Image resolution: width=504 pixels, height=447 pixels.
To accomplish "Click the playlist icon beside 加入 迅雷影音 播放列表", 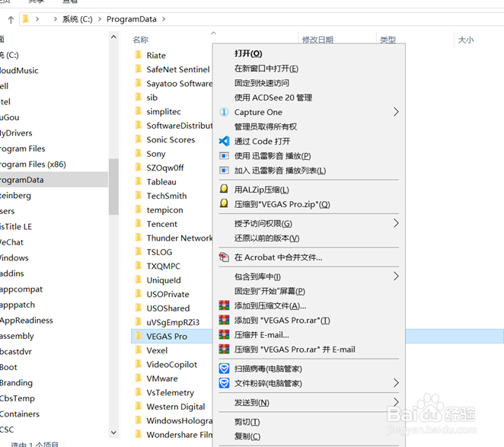I will click(x=224, y=171).
